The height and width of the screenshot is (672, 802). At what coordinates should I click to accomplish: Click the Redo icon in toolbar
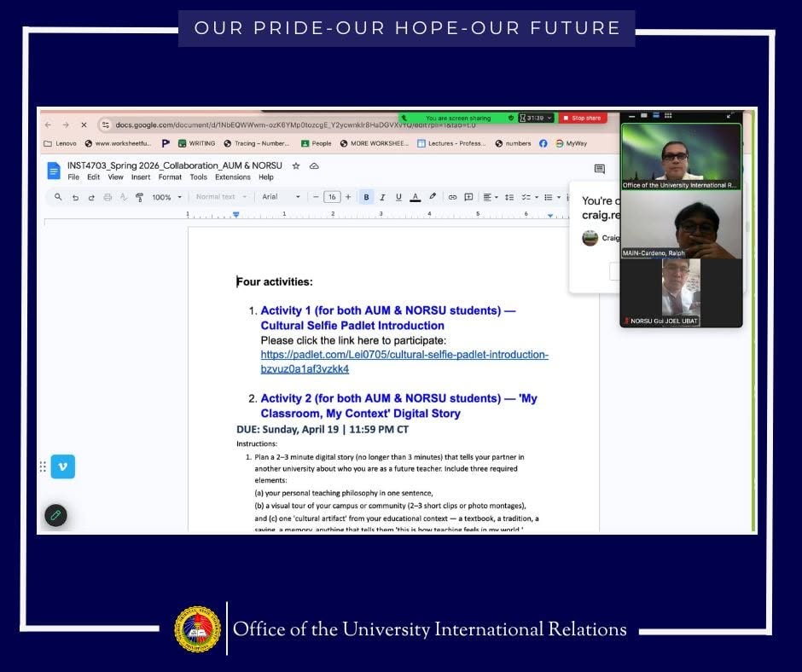pos(91,197)
